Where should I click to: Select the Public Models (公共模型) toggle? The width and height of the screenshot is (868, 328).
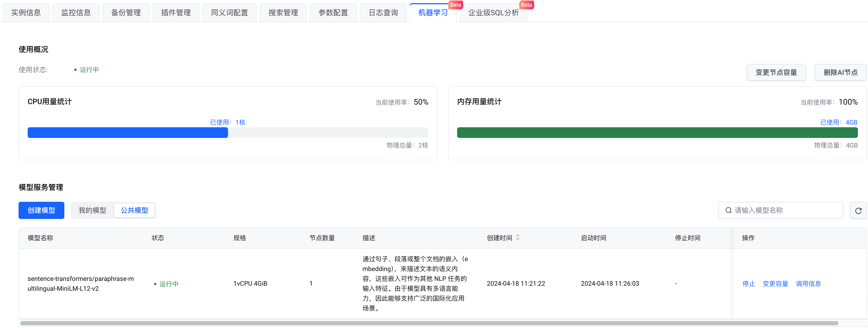[x=134, y=211]
